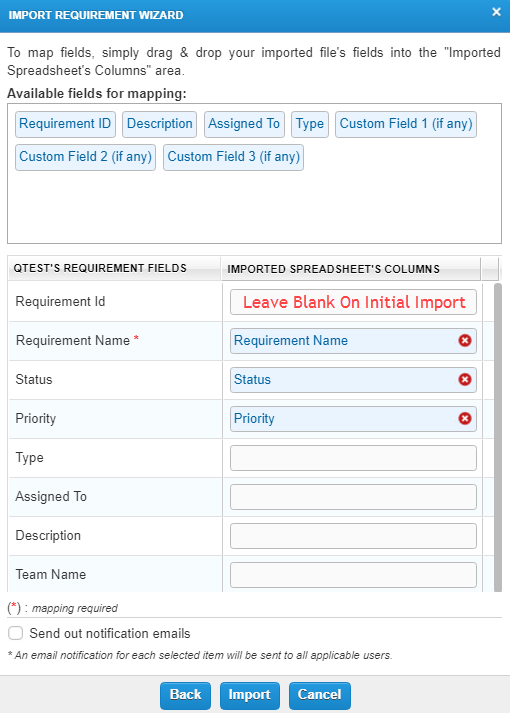This screenshot has height=713, width=510.
Task: Select Custom Field 2 (if any) chip
Action: (x=85, y=157)
